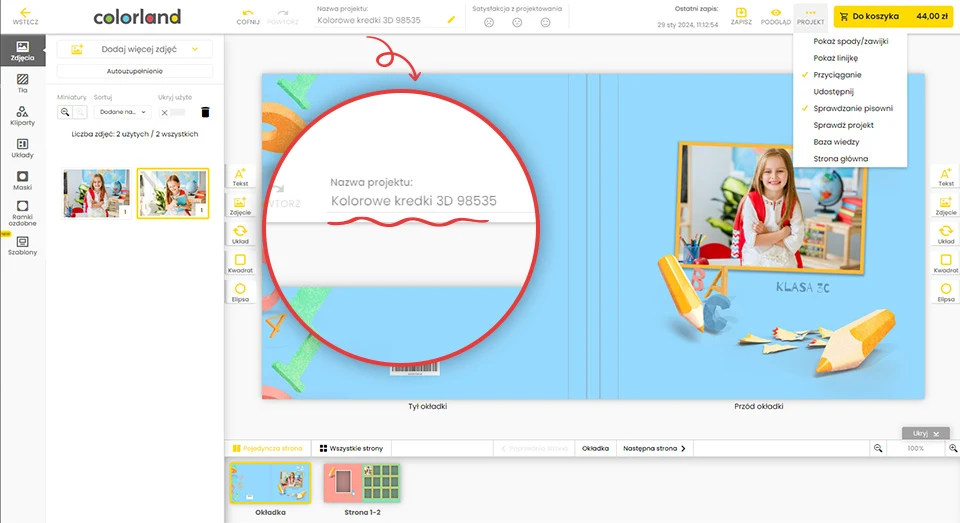Redo with the Powtórz button
The width and height of the screenshot is (960, 523).
(x=283, y=17)
